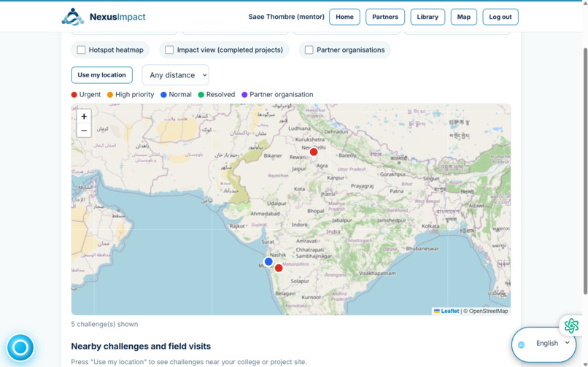588x367 pixels.
Task: Click the green Resolved legend dot
Action: click(x=201, y=95)
